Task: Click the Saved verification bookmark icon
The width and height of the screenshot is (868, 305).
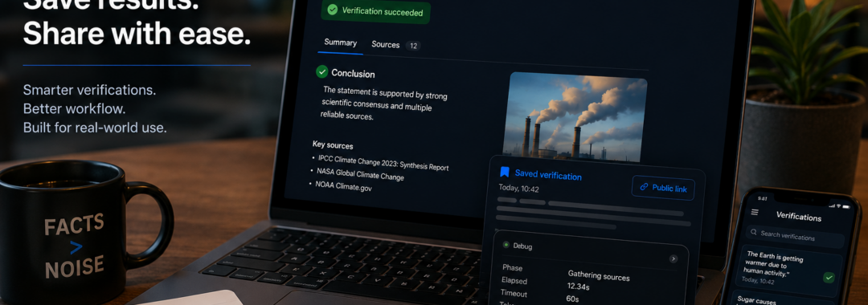Action: (x=504, y=173)
